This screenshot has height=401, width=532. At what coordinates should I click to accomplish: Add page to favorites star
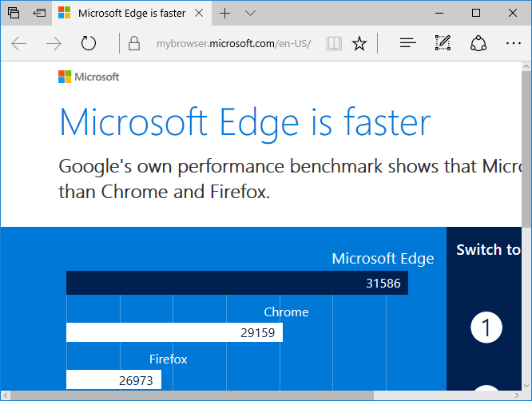(x=359, y=43)
